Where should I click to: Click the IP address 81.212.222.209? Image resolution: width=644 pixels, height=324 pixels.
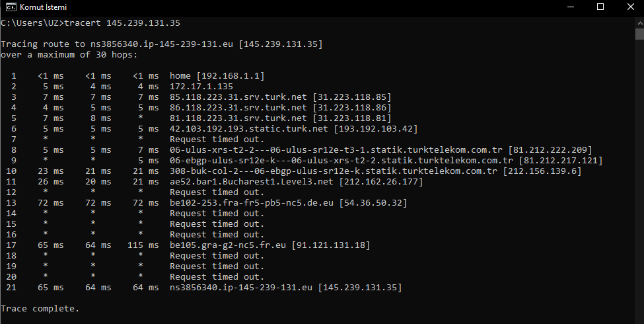pyautogui.click(x=550, y=150)
